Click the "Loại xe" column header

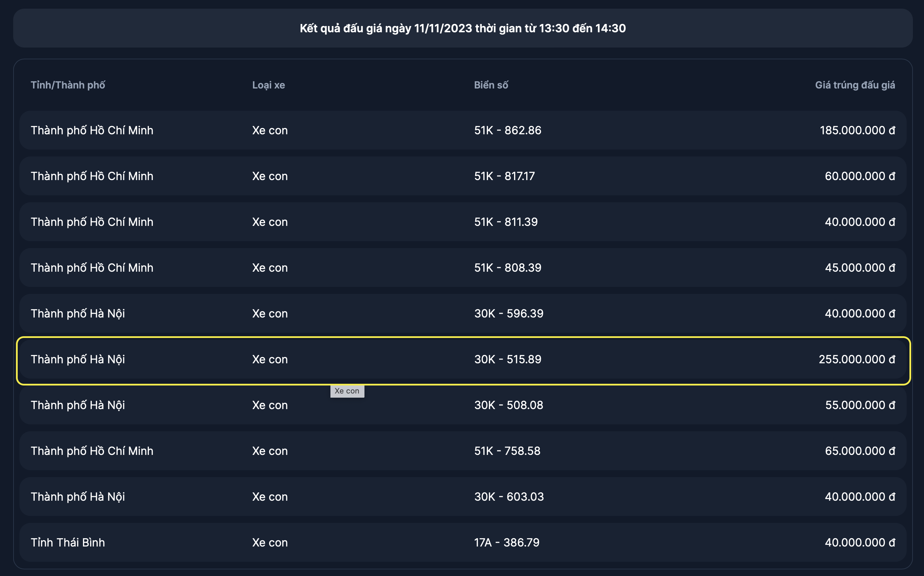pos(268,85)
